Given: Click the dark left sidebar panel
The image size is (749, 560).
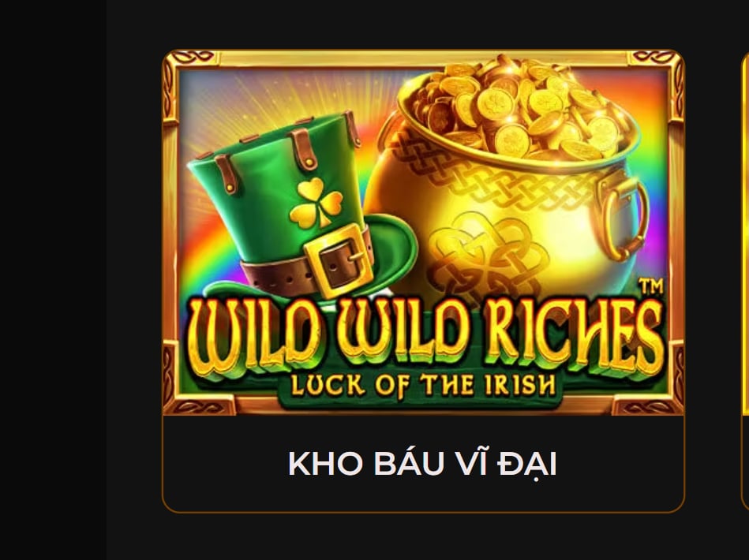Looking at the screenshot, I should coord(53,280).
